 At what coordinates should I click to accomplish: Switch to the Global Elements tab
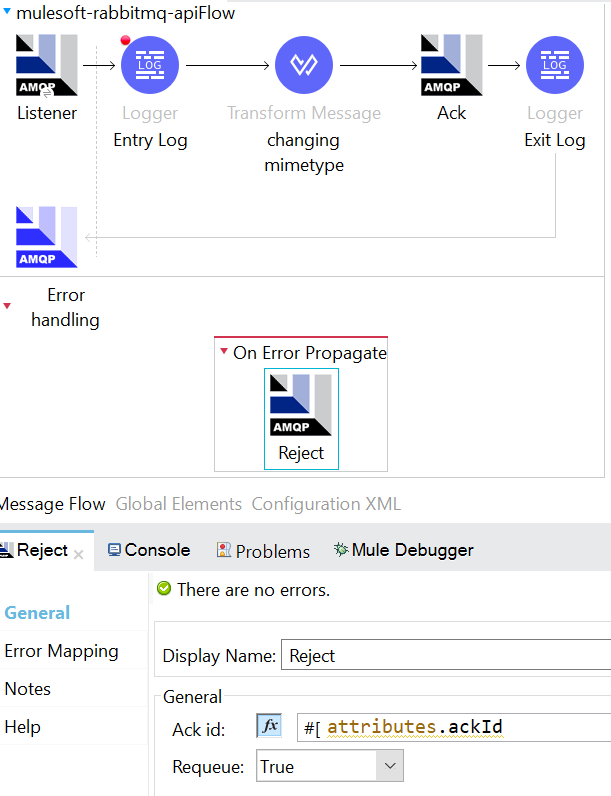(x=178, y=504)
